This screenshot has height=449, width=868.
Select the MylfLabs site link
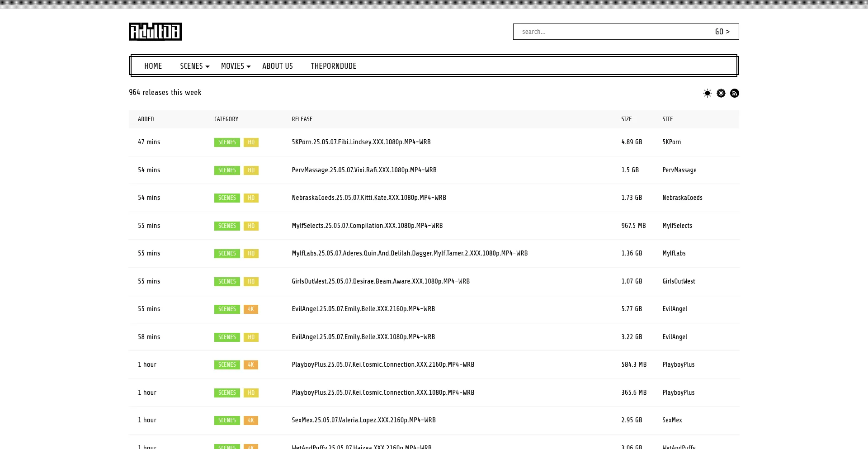674,253
